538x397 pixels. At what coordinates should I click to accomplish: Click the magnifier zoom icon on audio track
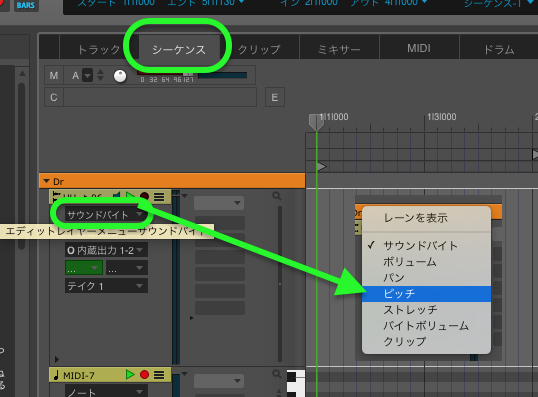pyautogui.click(x=277, y=196)
